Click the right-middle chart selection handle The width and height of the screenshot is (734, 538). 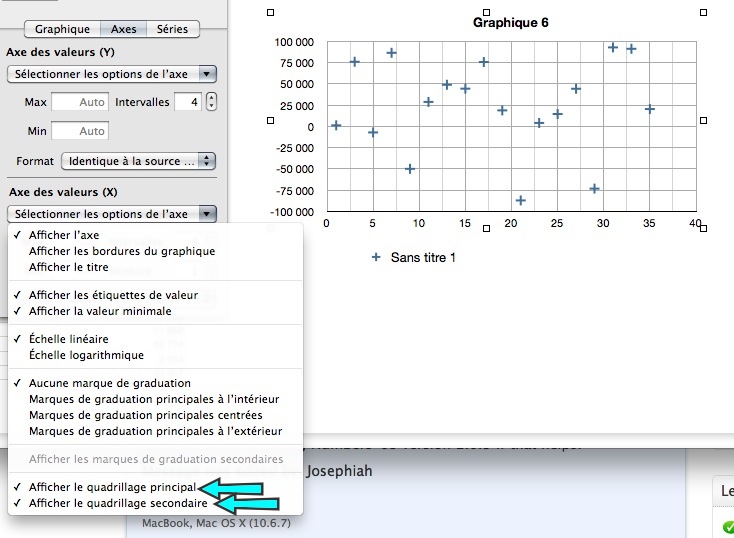click(x=703, y=120)
